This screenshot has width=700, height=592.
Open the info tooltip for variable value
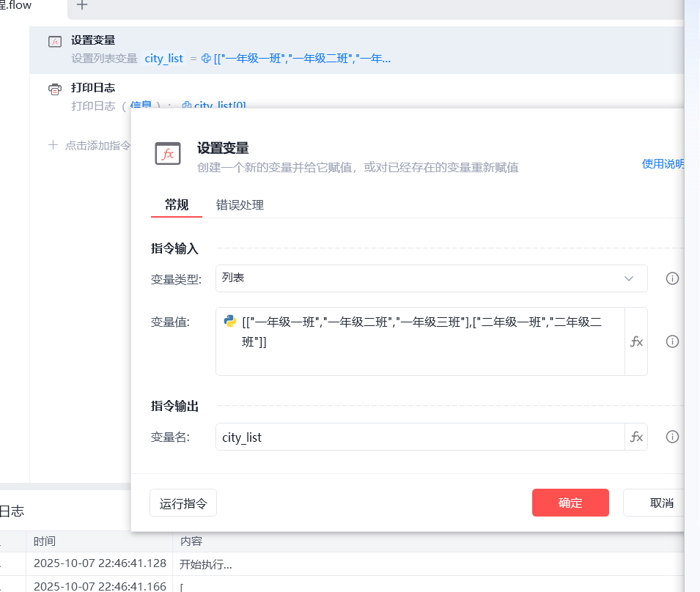click(672, 341)
